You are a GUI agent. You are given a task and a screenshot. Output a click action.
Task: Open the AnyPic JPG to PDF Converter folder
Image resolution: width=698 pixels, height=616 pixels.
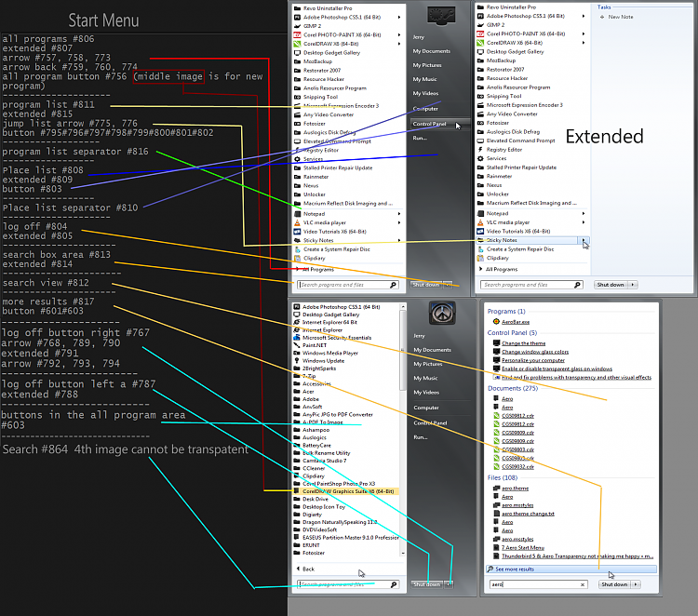pyautogui.click(x=333, y=414)
